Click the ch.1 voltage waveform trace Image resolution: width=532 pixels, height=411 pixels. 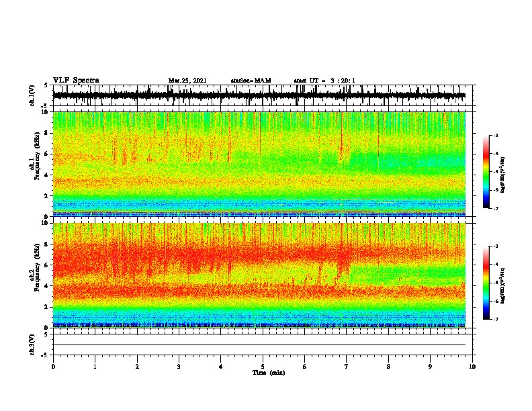point(259,95)
